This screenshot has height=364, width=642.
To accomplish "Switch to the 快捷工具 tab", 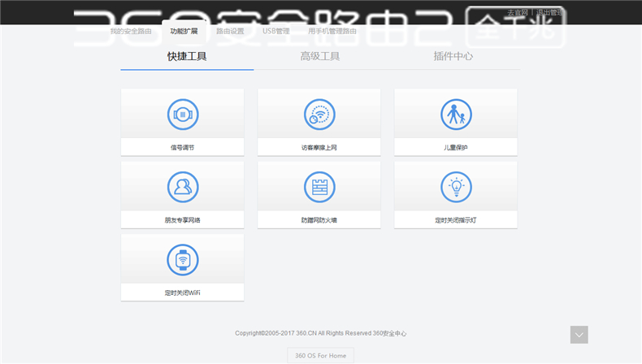I will tap(187, 57).
